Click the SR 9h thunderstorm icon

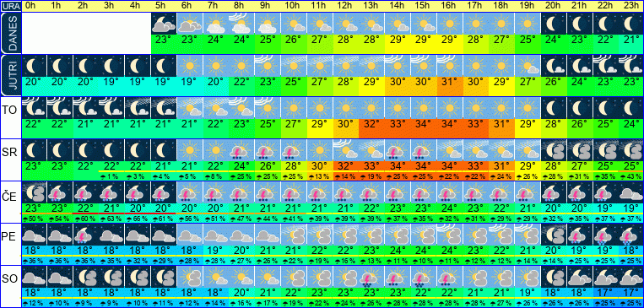268,150
